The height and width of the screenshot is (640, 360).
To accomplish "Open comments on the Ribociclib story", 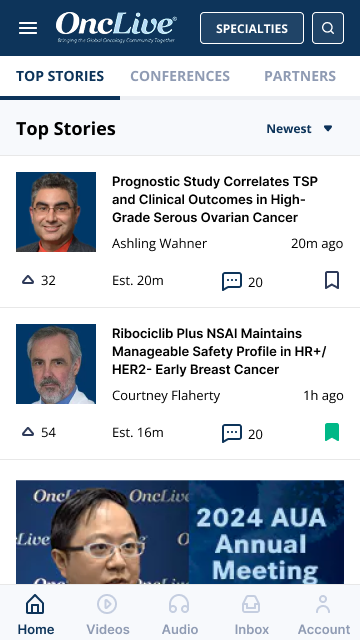I will [232, 433].
